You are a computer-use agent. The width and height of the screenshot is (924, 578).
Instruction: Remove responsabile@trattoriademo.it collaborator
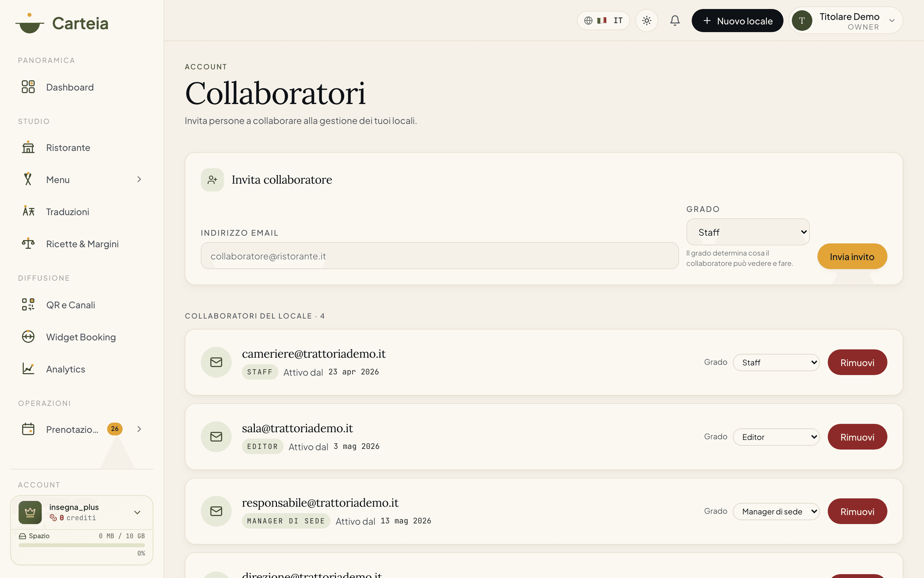click(857, 512)
